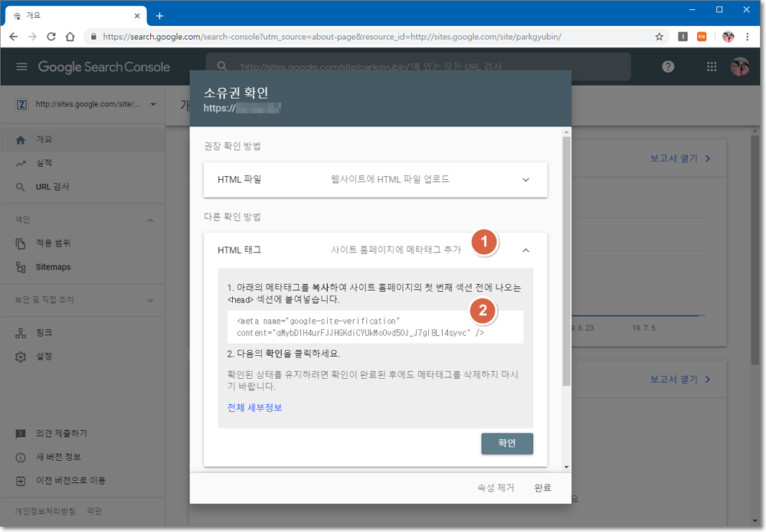Open 링크 in the sidebar
Image resolution: width=766 pixels, height=532 pixels.
click(83, 333)
